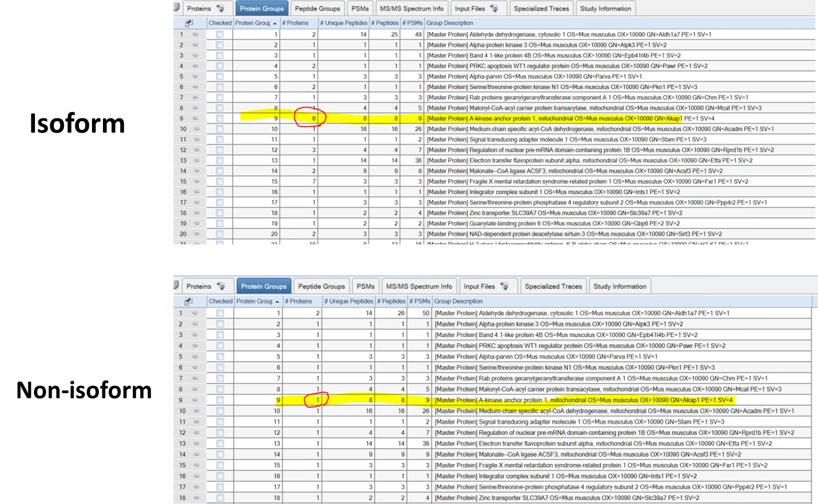The image size is (818, 504).
Task: Select the Acadm group description in the Isoform table
Action: click(601, 129)
